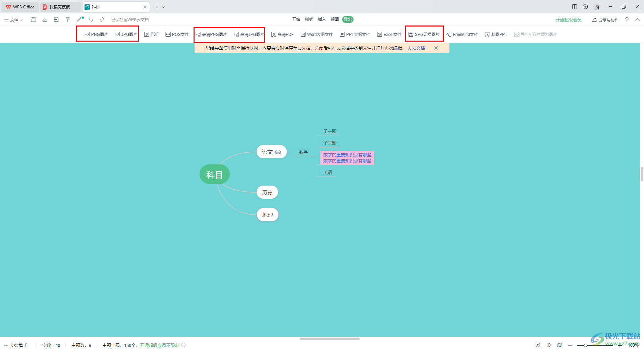
Task: Select the first 子主题 node
Action: click(x=330, y=131)
